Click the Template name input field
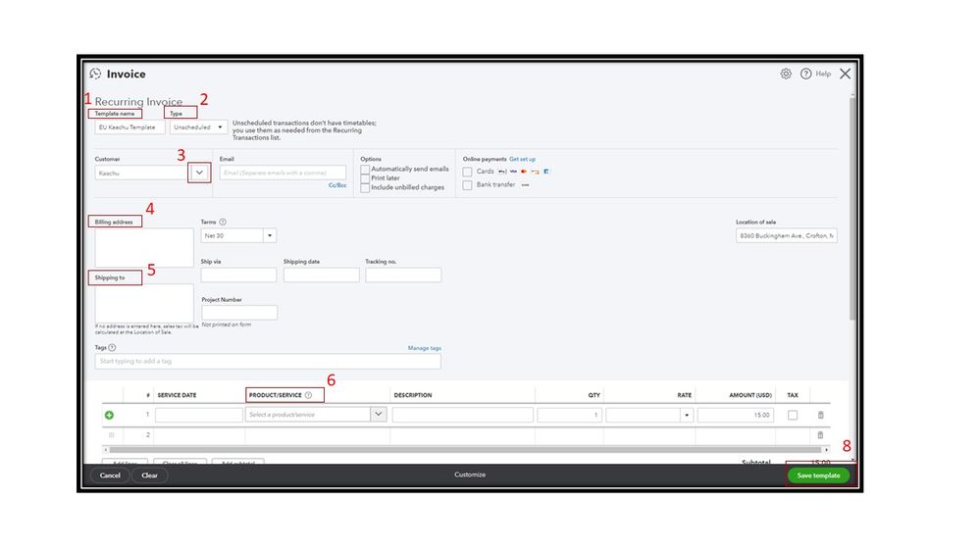The height and width of the screenshot is (551, 980). pyautogui.click(x=130, y=126)
